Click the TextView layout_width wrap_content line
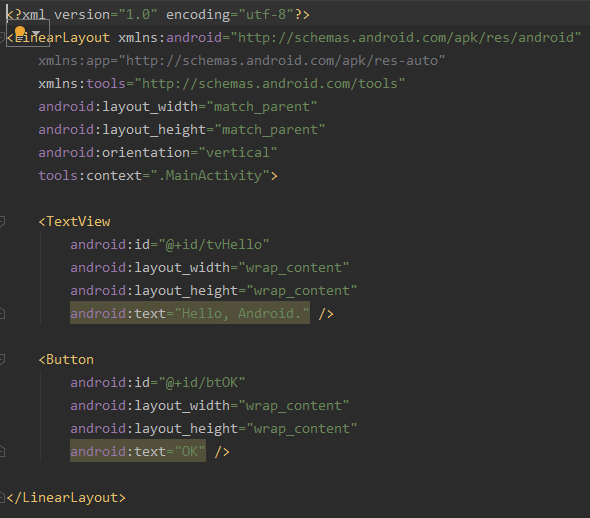 click(x=210, y=268)
